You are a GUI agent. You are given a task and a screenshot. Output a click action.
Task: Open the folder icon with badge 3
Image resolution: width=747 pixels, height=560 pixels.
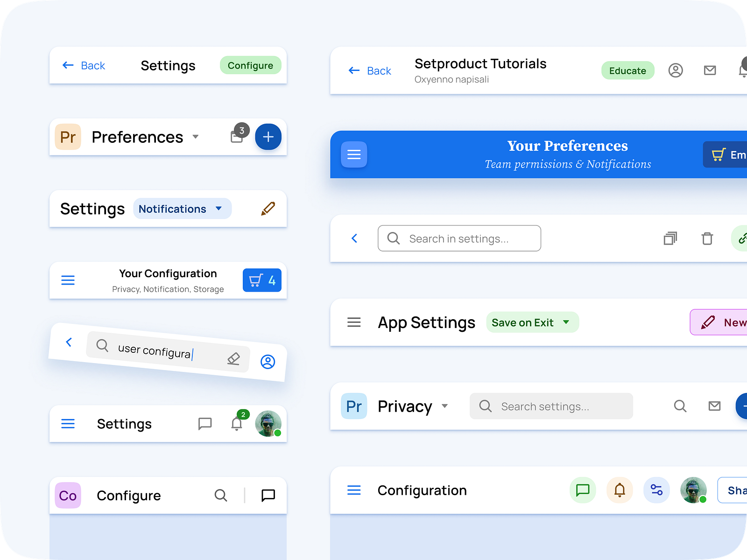pos(237,136)
